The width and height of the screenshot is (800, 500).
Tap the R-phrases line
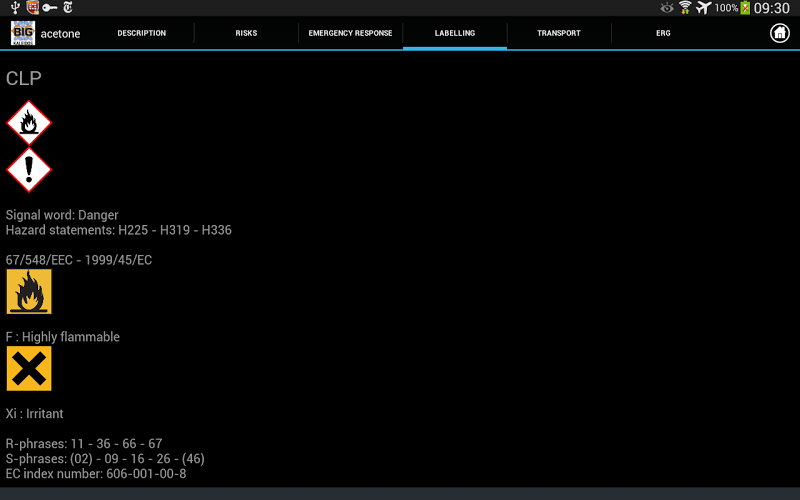pos(84,444)
